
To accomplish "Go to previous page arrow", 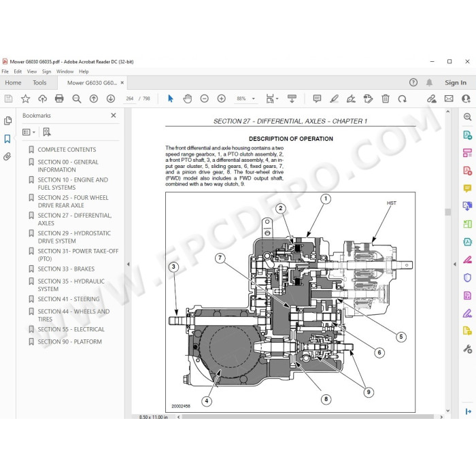I will coord(94,99).
